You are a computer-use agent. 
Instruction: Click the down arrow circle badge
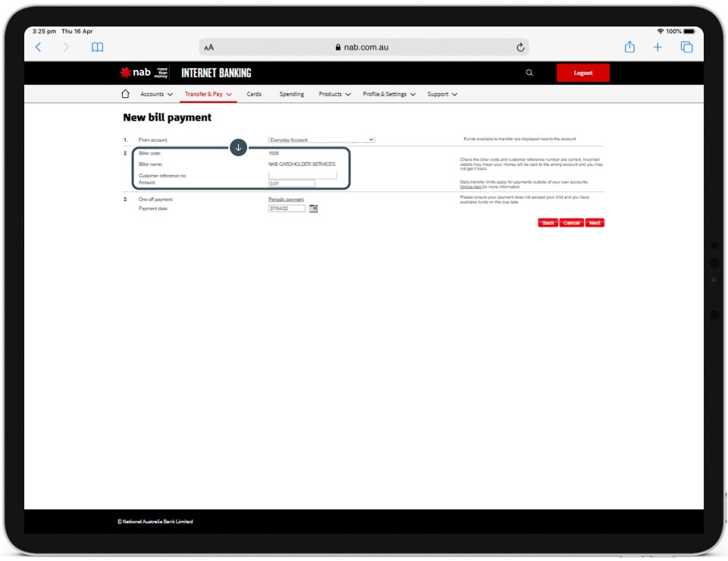pyautogui.click(x=238, y=147)
